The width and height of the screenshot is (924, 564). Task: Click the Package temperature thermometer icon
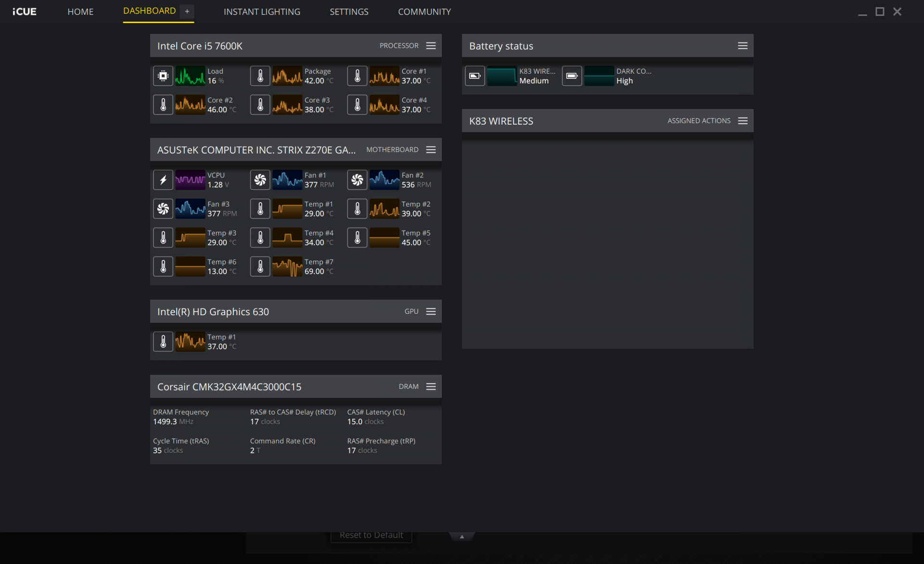(260, 76)
